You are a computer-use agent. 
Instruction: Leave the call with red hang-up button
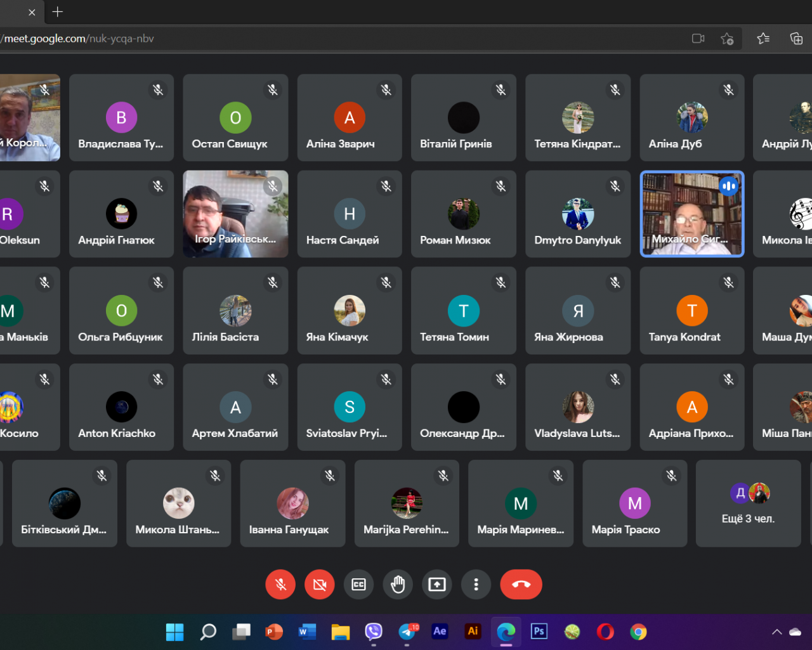tap(521, 584)
